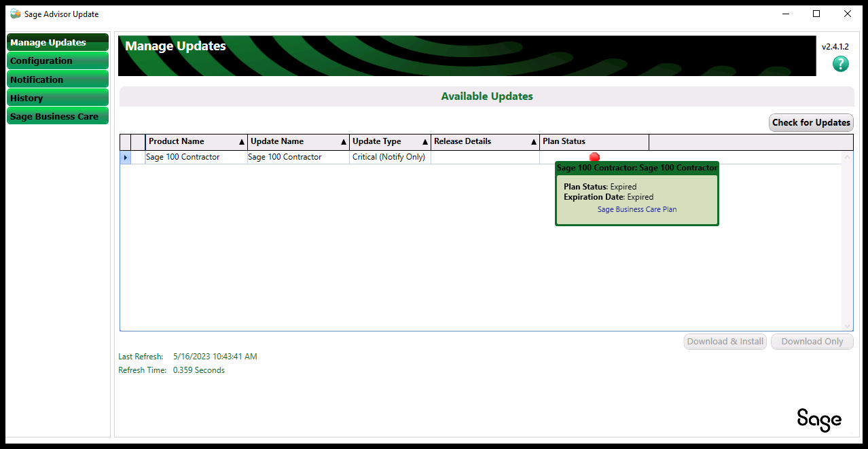Click the Download & Install button
The height and width of the screenshot is (449, 868).
pos(725,342)
